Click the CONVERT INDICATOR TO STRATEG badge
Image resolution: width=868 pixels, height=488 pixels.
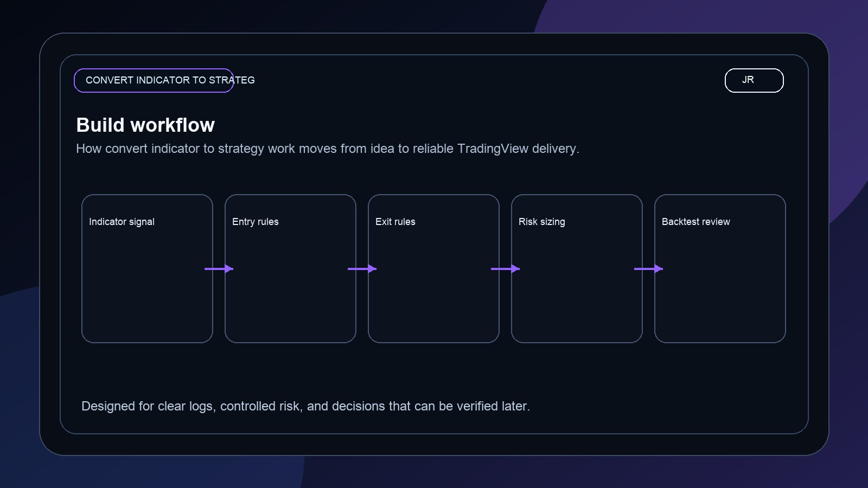pyautogui.click(x=154, y=80)
